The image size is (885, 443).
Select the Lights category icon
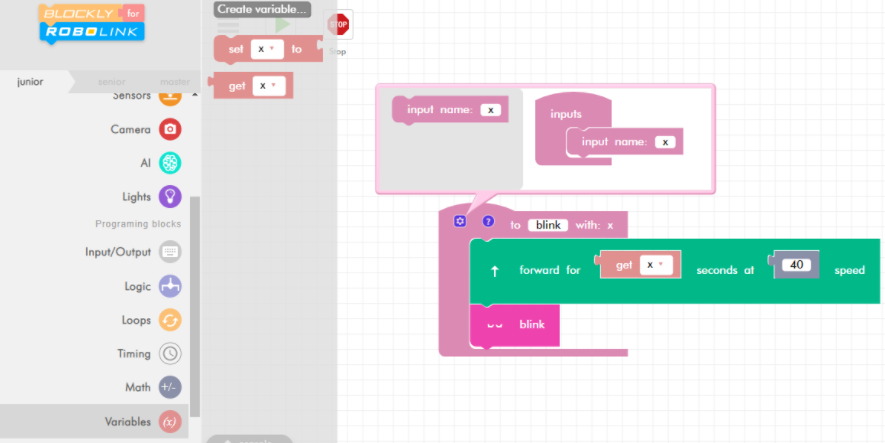[x=170, y=197]
